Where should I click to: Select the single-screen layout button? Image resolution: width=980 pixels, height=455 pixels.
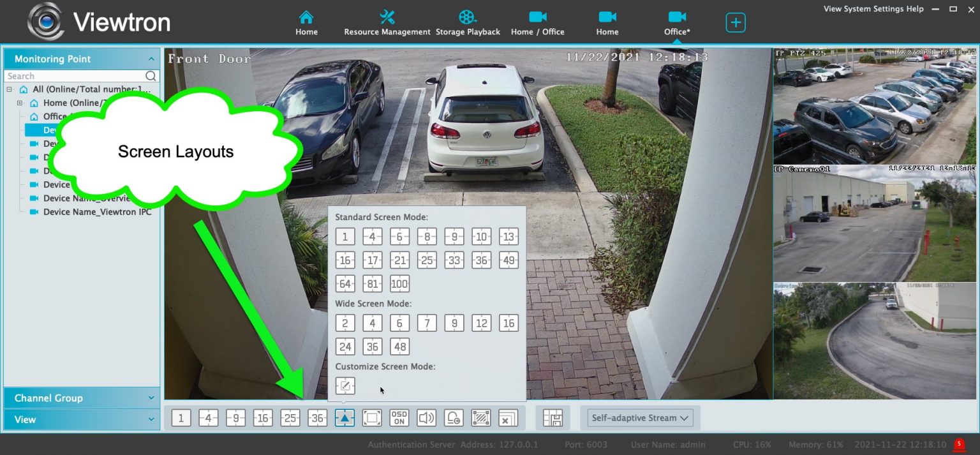181,418
